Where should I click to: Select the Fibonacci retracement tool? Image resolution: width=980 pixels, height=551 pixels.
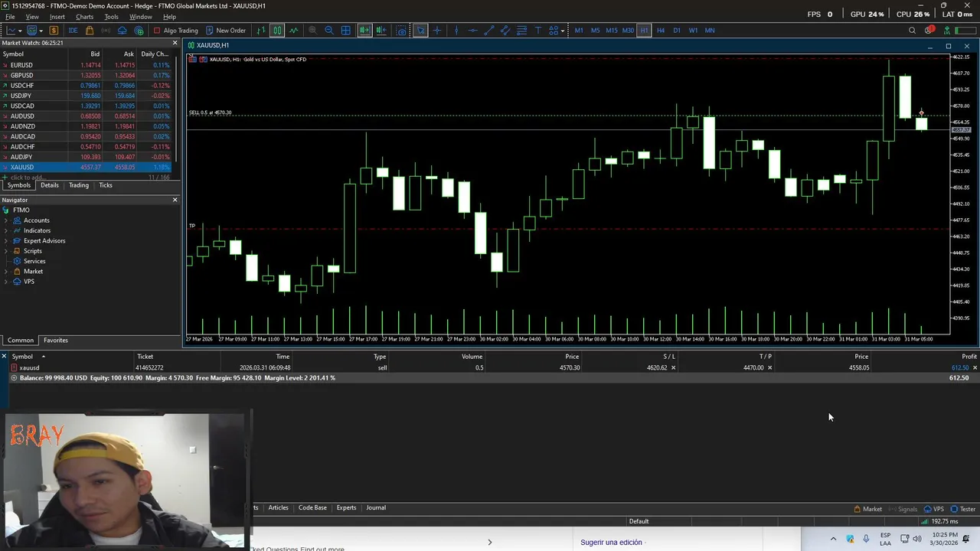click(521, 31)
